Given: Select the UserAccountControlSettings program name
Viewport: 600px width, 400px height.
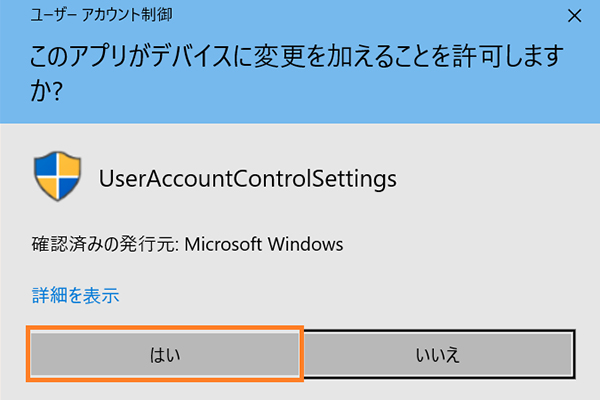Looking at the screenshot, I should 248,179.
